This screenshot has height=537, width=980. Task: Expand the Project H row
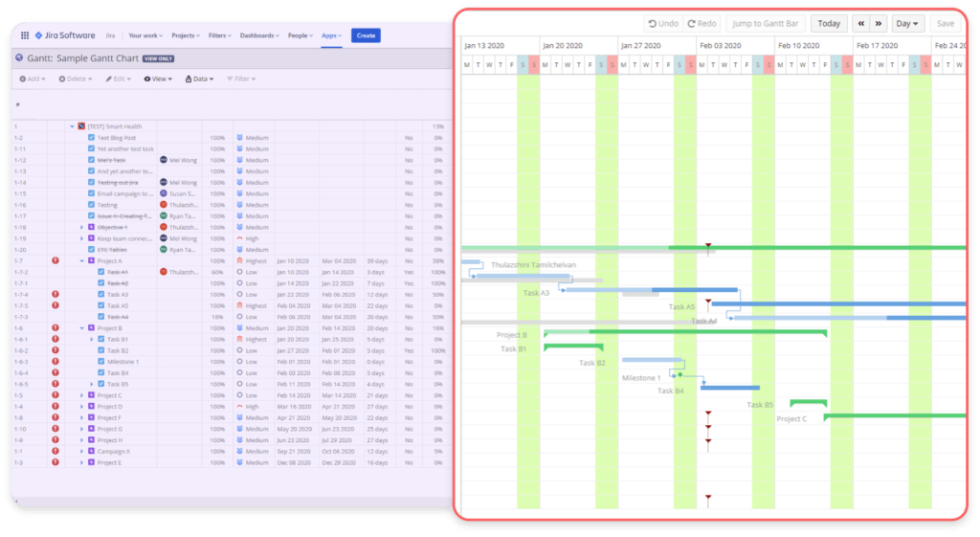(x=82, y=440)
